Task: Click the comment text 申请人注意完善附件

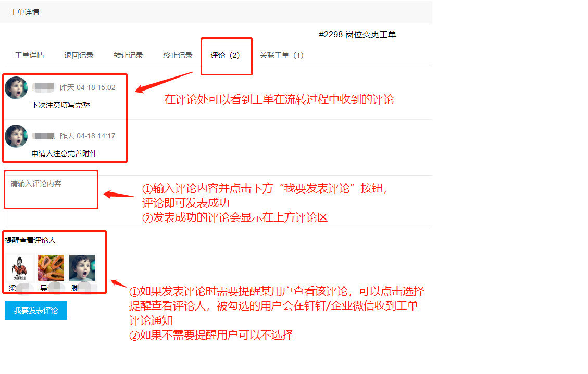Action: [x=64, y=153]
